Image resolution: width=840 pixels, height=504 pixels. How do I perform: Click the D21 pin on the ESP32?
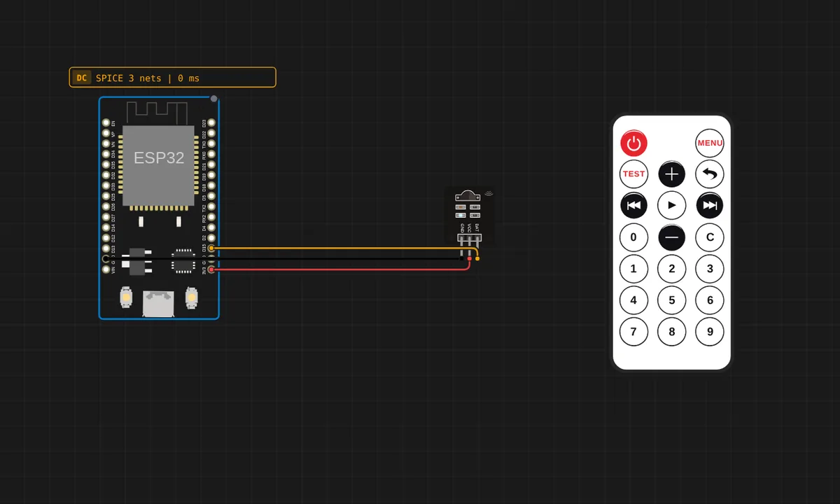[211, 164]
